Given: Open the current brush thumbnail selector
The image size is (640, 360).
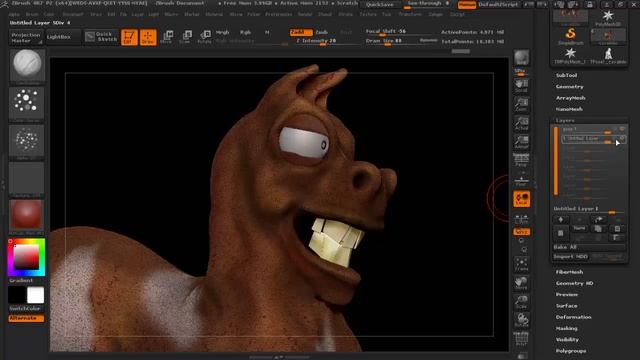Looking at the screenshot, I should click(x=27, y=65).
